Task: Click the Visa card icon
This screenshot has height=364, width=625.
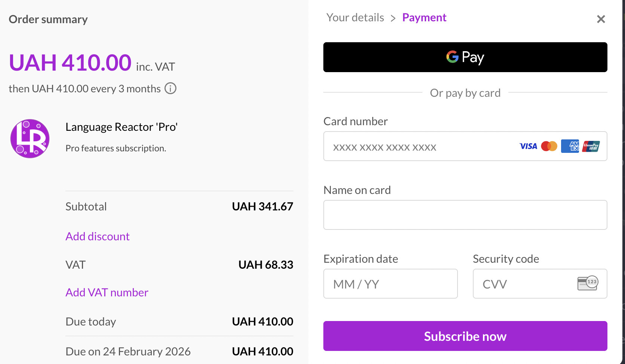Action: pyautogui.click(x=528, y=146)
